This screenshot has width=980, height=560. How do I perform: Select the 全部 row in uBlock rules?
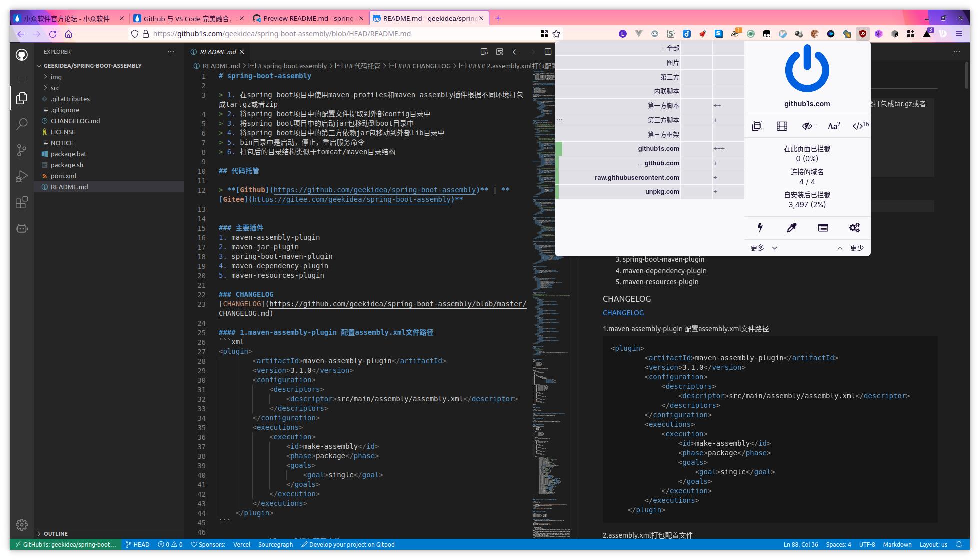649,48
